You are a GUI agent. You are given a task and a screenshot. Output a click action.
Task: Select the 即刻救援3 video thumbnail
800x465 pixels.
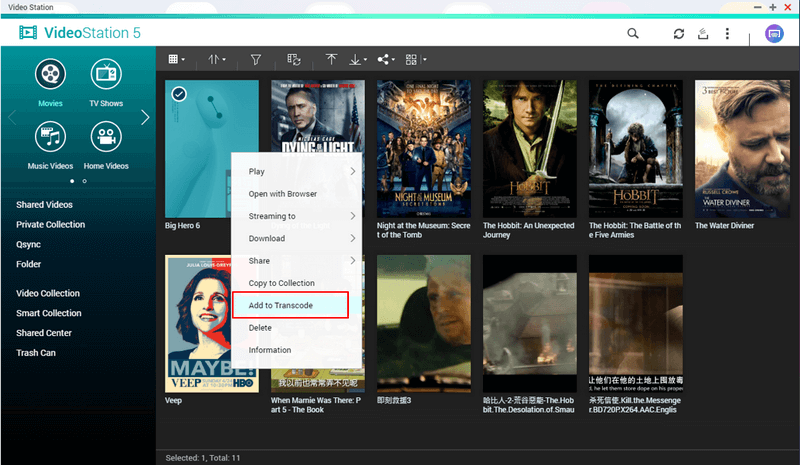(424, 324)
